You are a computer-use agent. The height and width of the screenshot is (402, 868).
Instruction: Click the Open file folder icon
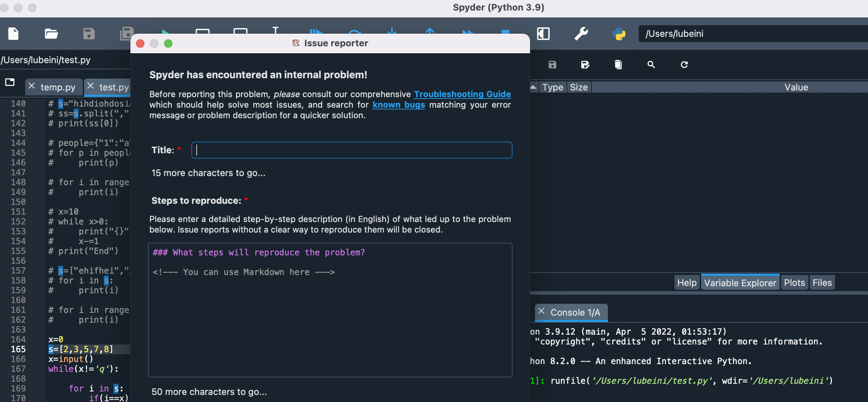[x=51, y=34]
